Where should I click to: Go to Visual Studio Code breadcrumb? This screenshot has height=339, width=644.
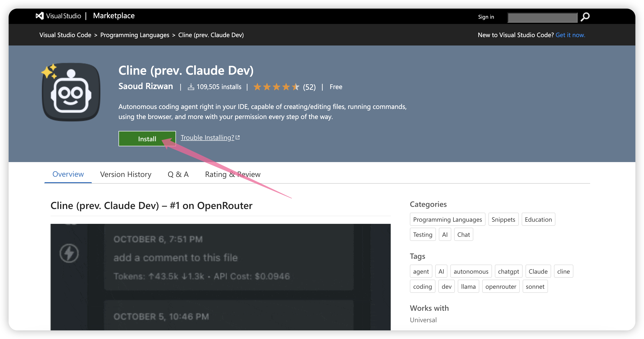click(65, 35)
